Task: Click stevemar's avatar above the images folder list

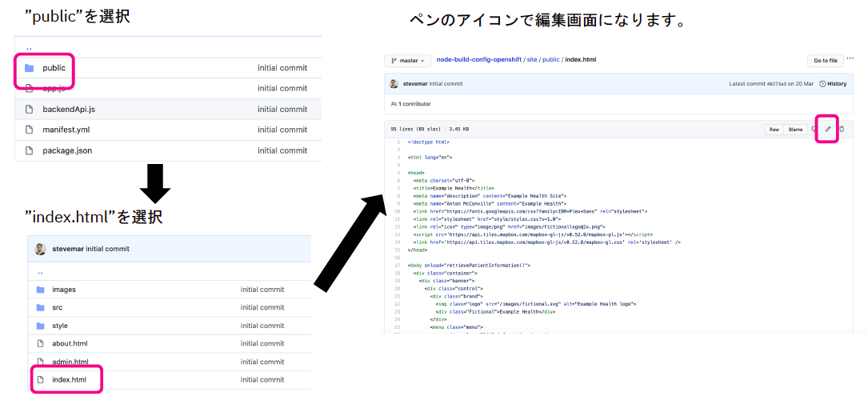Action: pyautogui.click(x=41, y=249)
